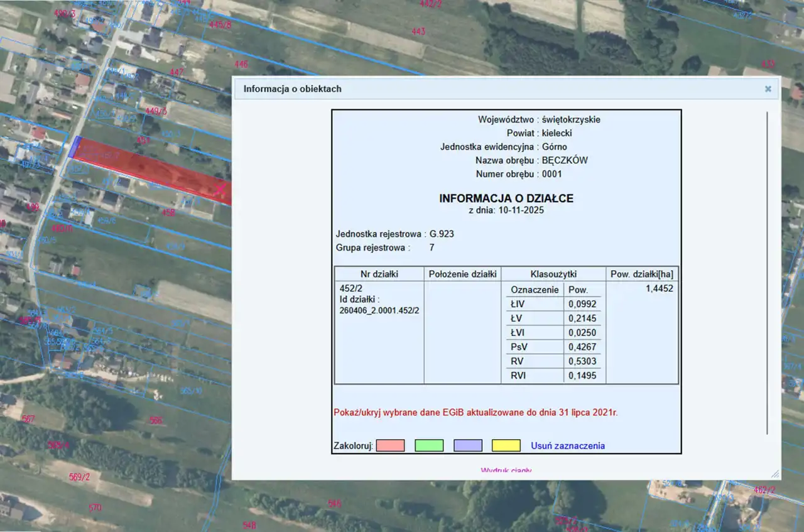Close the Informacja o obiektach dialog
Image resolution: width=804 pixels, height=532 pixels.
[768, 89]
